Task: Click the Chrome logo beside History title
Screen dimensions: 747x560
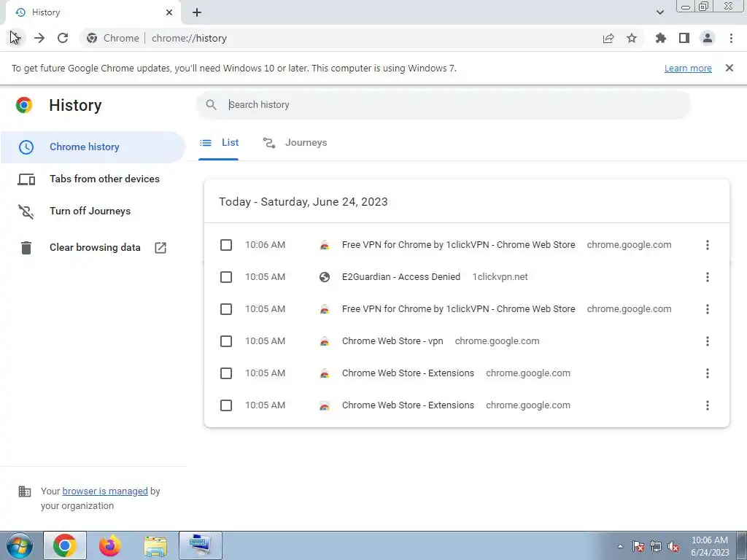Action: (24, 105)
